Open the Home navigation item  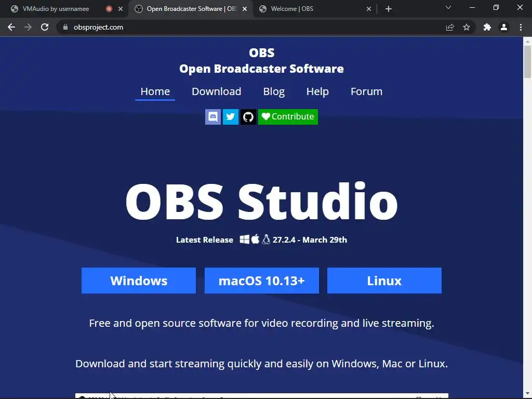[155, 91]
